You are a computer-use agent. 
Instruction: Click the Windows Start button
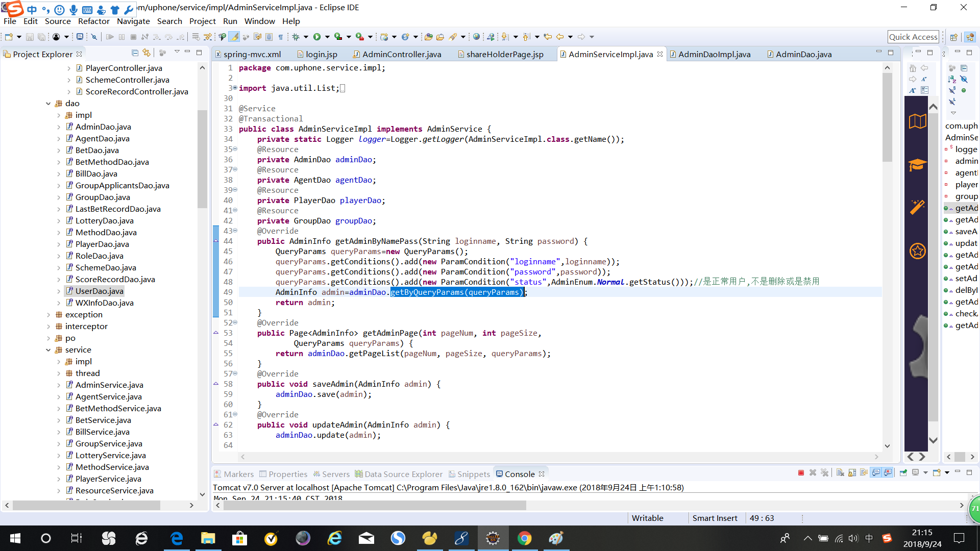tap(15, 538)
